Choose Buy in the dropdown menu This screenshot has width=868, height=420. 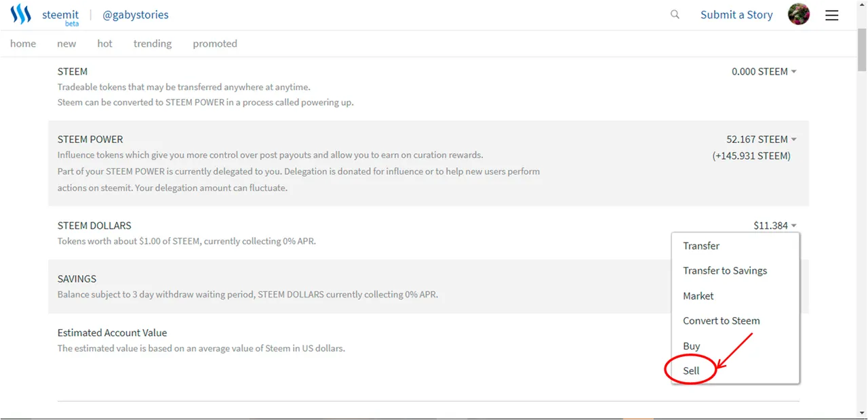pos(692,346)
